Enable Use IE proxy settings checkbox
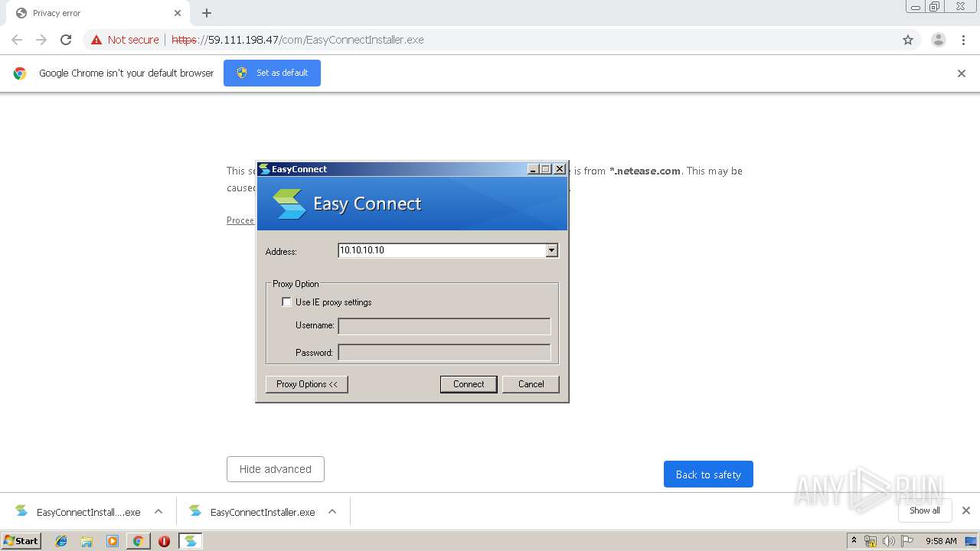The height and width of the screenshot is (551, 980). [x=286, y=302]
